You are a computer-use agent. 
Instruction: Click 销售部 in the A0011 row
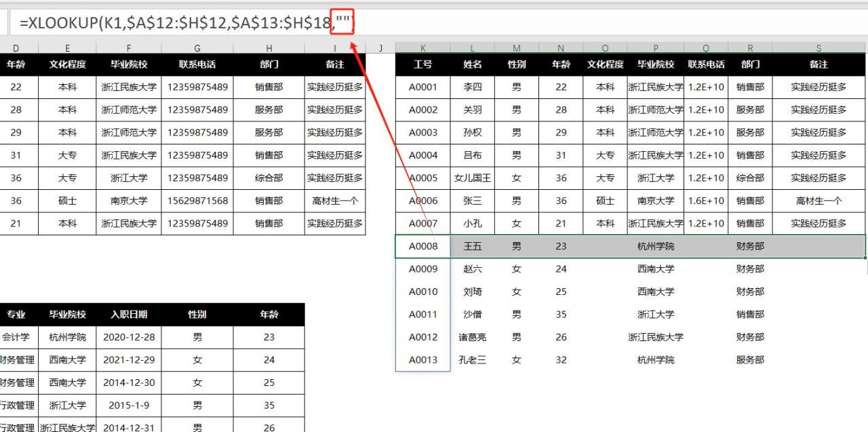click(x=750, y=315)
